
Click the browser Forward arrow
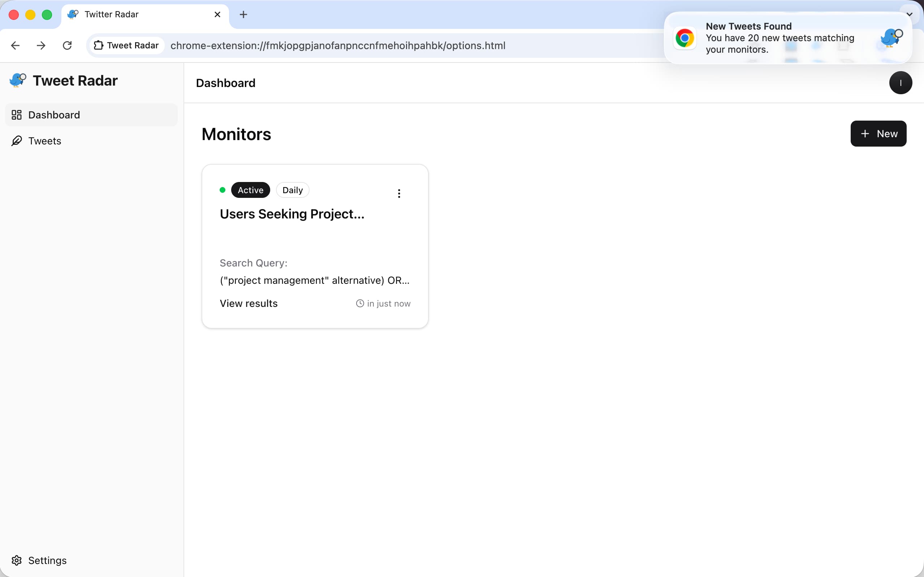pos(41,46)
